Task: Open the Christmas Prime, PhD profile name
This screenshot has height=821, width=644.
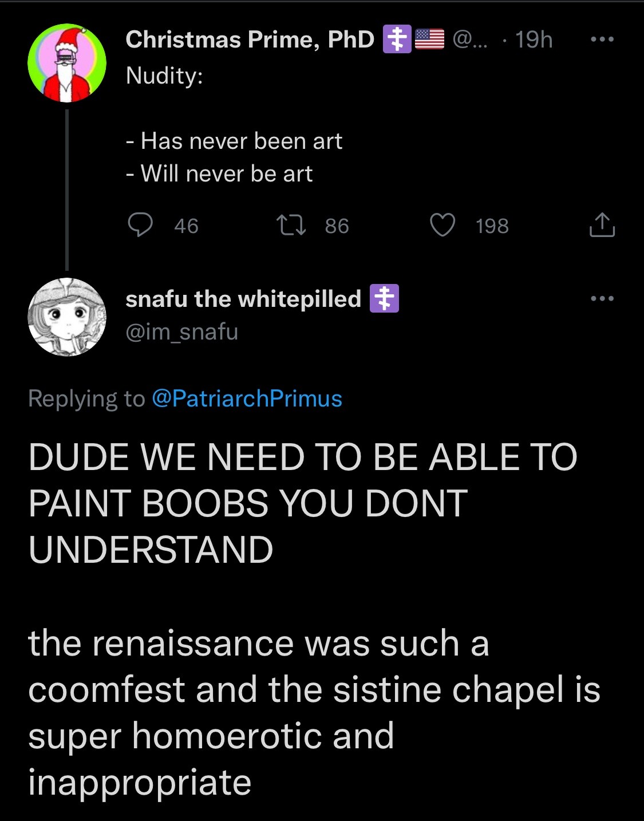Action: click(250, 40)
